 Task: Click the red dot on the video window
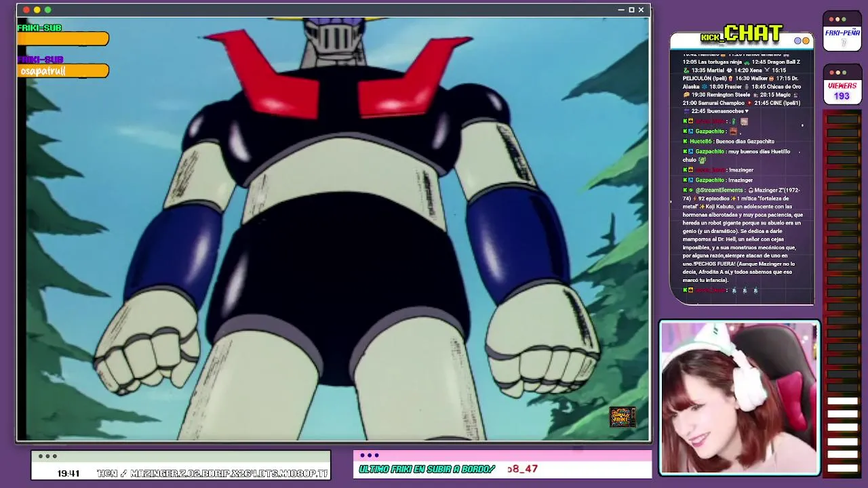26,10
